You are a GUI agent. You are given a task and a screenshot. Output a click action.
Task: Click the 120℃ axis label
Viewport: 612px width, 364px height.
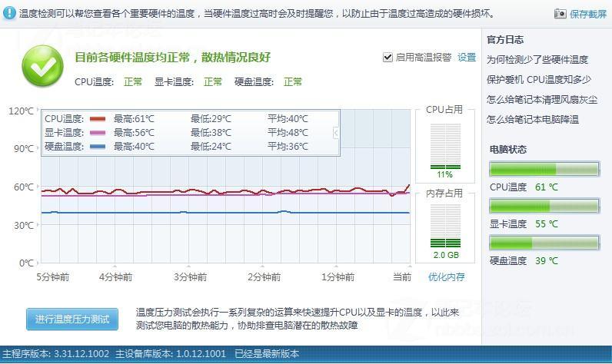point(21,111)
